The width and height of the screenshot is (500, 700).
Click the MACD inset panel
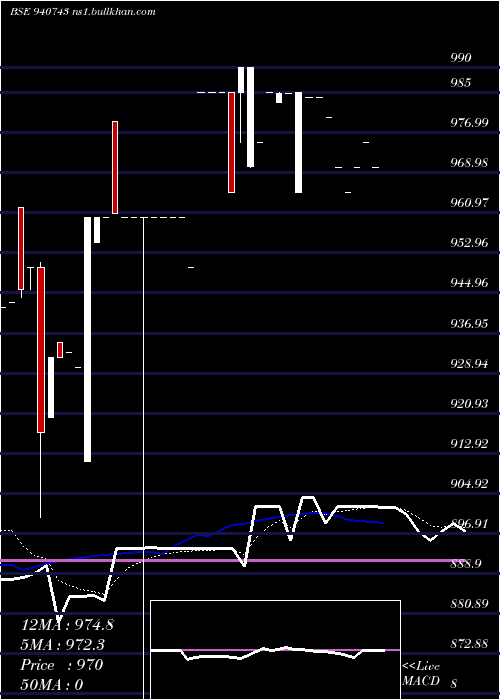pyautogui.click(x=275, y=650)
